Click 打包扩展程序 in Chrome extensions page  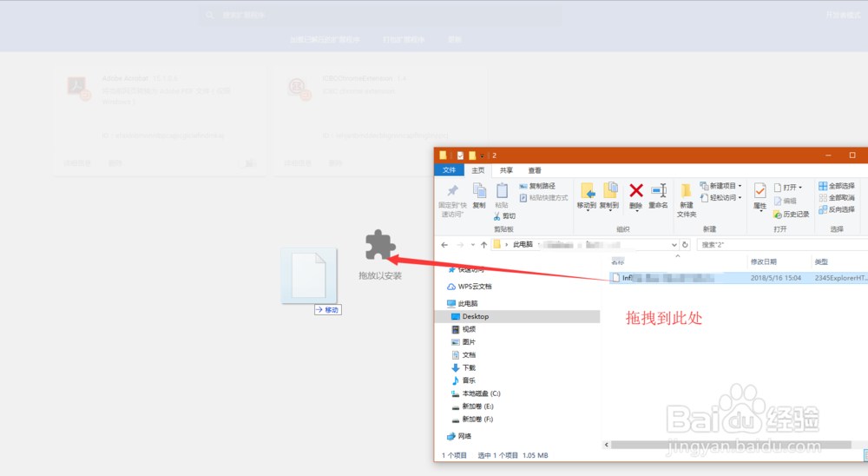pos(404,40)
